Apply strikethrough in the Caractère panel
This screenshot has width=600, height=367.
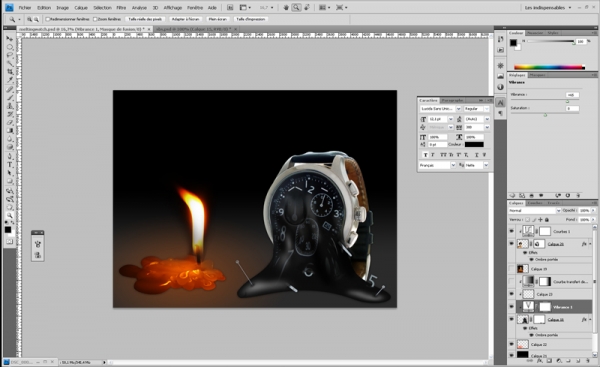(484, 155)
